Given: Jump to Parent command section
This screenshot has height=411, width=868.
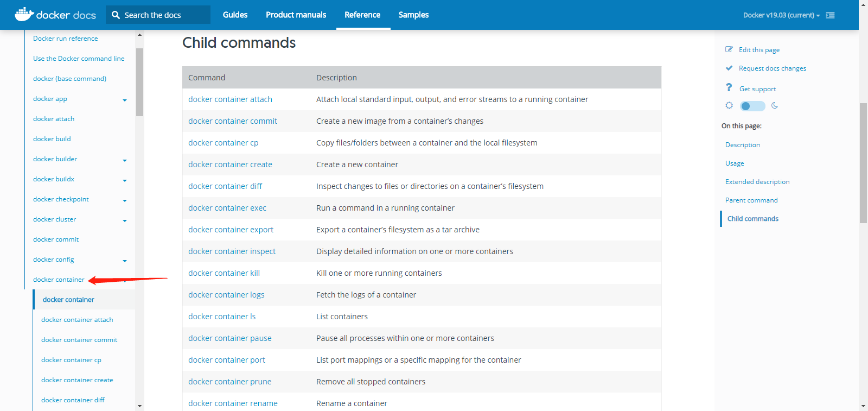Looking at the screenshot, I should (x=751, y=200).
